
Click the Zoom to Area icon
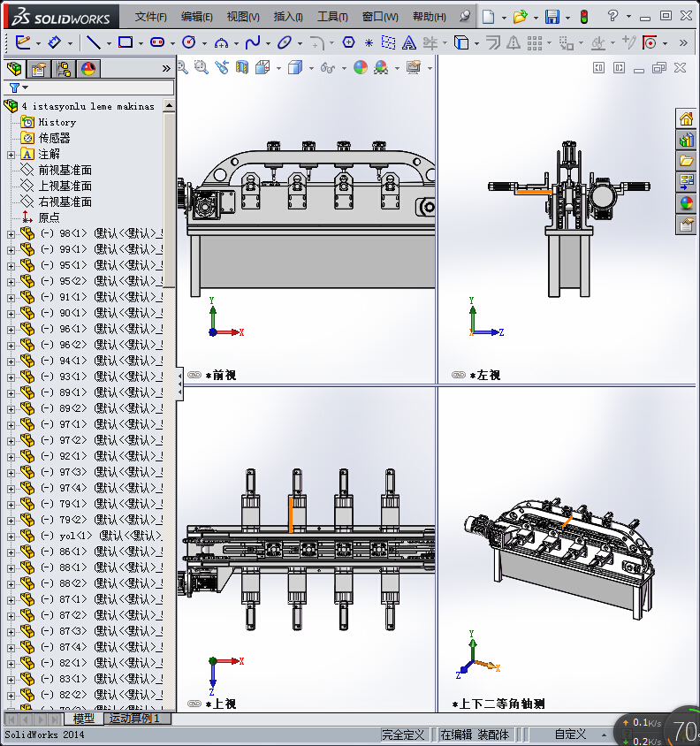click(x=202, y=67)
